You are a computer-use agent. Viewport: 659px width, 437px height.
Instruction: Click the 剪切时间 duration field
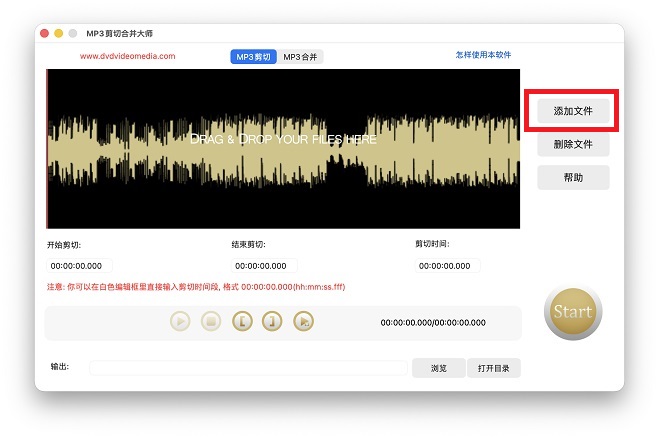[448, 266]
